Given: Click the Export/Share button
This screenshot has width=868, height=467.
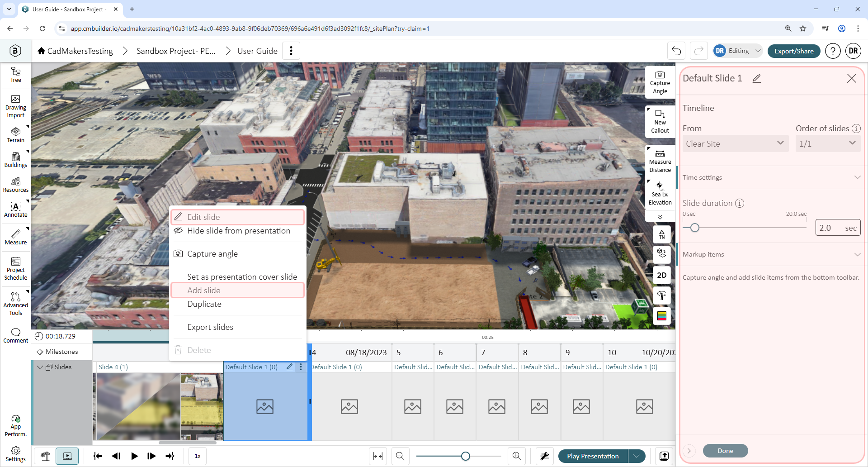Looking at the screenshot, I should click(794, 51).
